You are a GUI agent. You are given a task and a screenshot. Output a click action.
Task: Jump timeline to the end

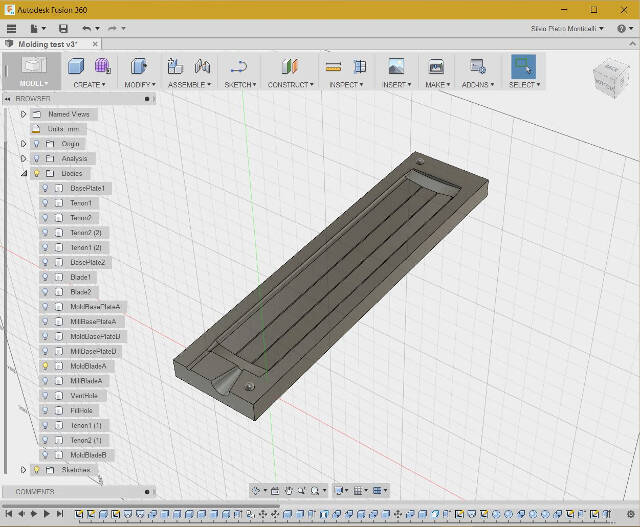60,514
